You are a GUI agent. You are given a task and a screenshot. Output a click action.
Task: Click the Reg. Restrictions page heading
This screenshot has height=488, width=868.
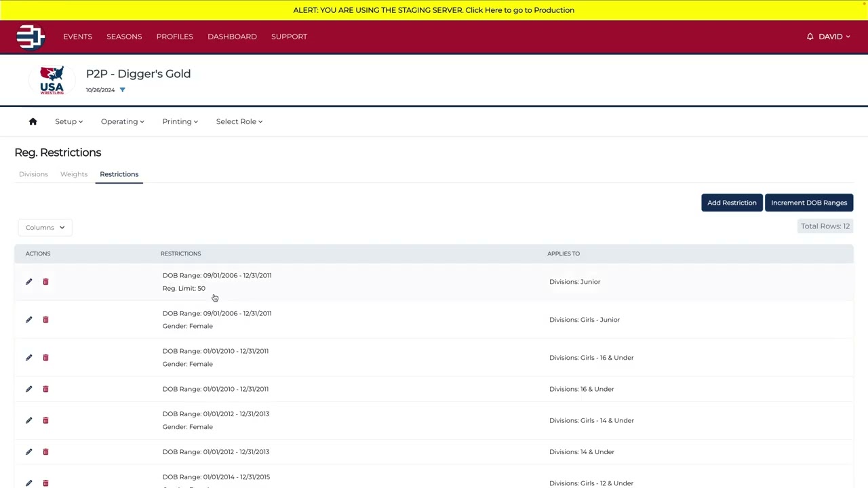click(58, 152)
